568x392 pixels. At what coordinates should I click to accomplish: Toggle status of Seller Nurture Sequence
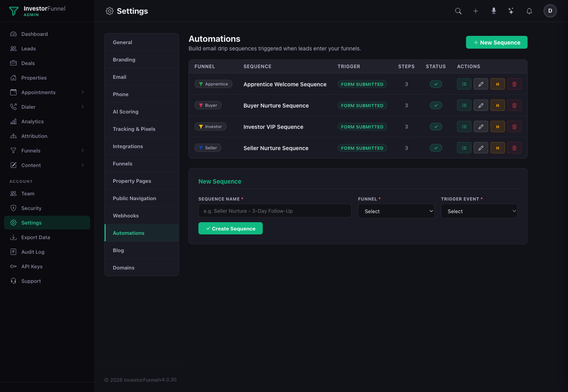(436, 148)
